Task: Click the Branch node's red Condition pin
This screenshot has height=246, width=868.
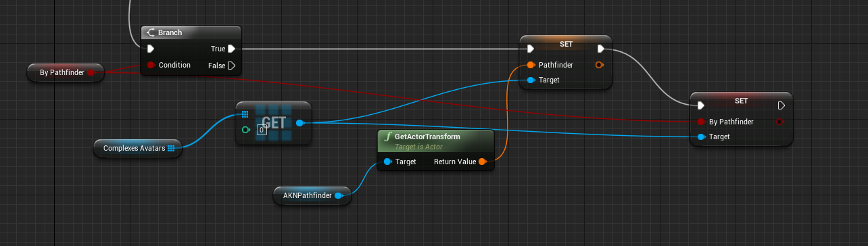Action: coord(151,66)
